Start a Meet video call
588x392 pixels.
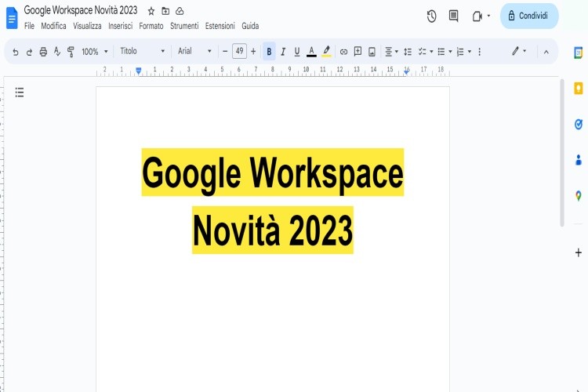(477, 16)
